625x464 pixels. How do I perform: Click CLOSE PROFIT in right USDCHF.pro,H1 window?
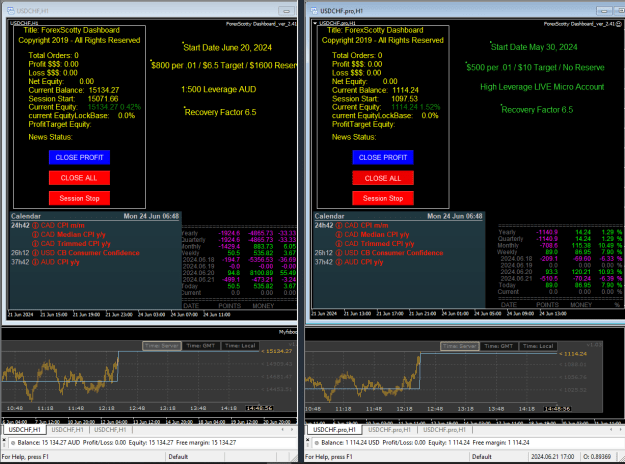(x=383, y=157)
